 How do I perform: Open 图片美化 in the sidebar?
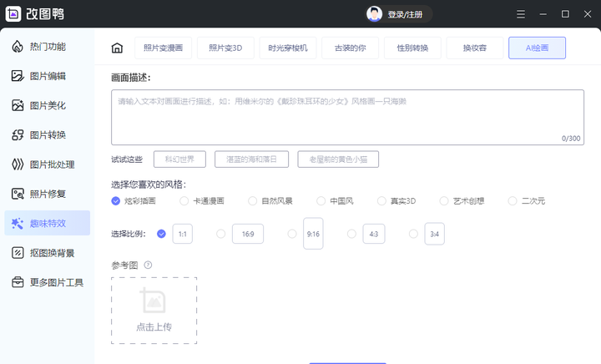[x=48, y=105]
